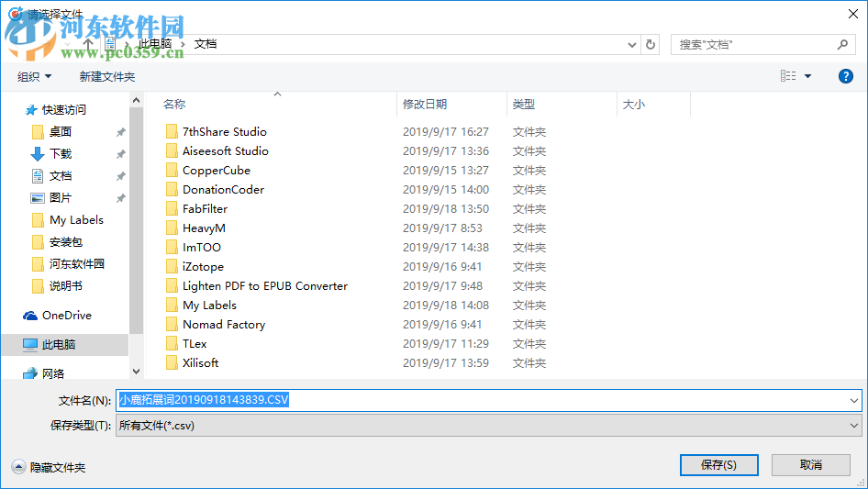Open the 组织 menu
Viewport: 868px width, 489px height.
tap(34, 76)
